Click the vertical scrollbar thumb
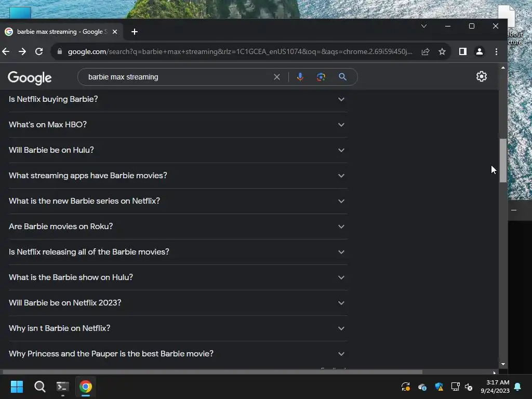Viewport: 532px width, 399px height. click(x=503, y=161)
